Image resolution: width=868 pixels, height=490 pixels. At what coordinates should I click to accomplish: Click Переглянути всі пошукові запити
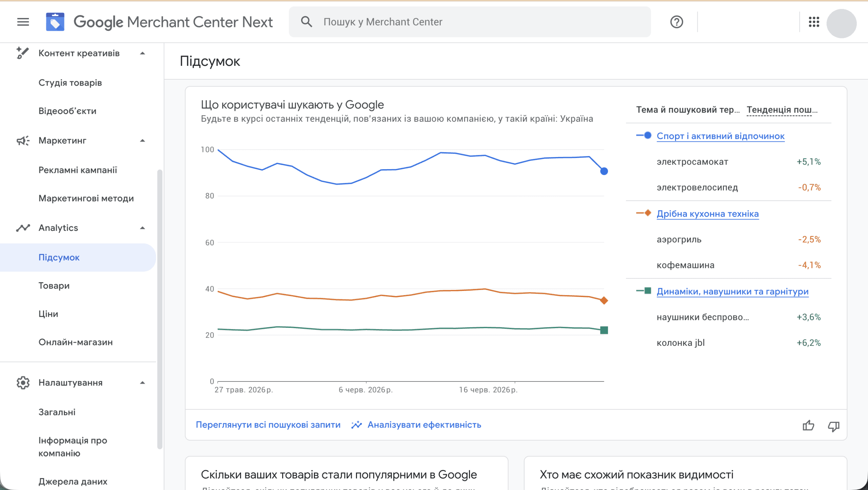coord(268,425)
